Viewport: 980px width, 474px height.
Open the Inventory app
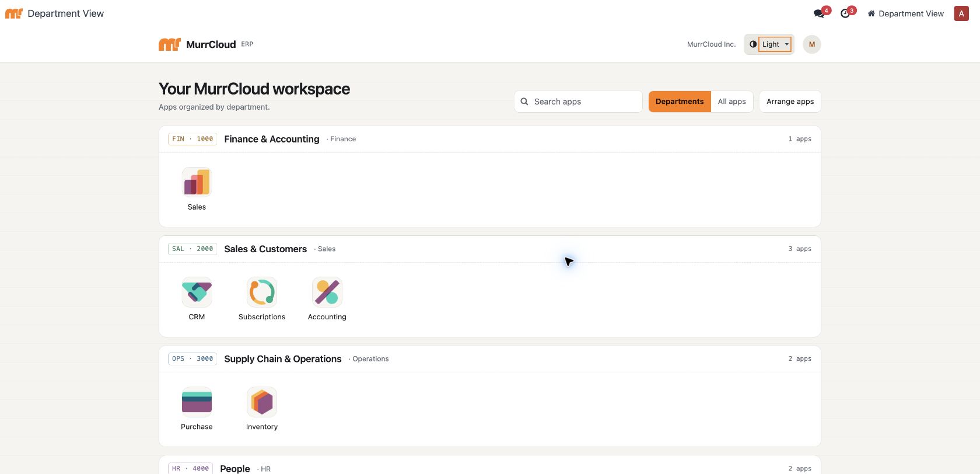pos(262,409)
